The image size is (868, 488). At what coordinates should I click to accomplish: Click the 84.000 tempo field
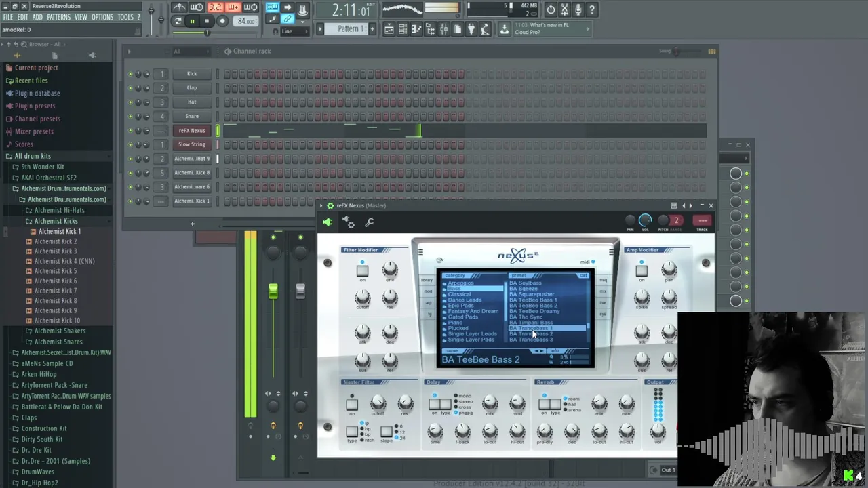tap(245, 21)
